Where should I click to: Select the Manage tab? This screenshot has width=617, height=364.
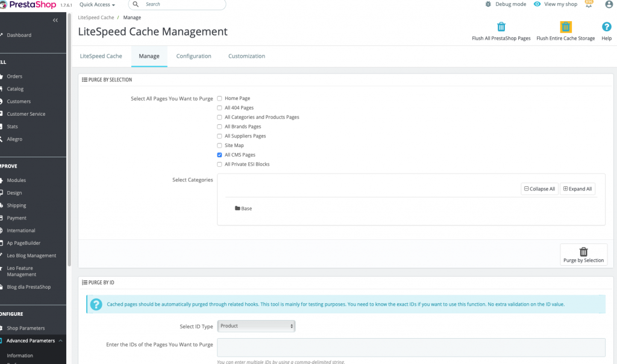149,56
